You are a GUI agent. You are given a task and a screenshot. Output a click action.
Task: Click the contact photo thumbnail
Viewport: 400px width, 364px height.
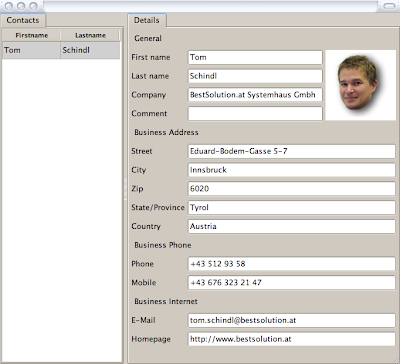click(360, 85)
